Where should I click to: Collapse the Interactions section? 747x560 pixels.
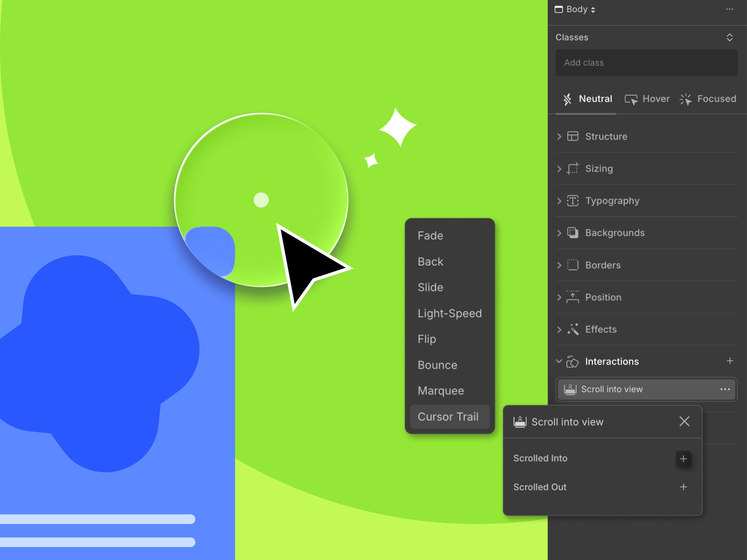click(x=559, y=361)
